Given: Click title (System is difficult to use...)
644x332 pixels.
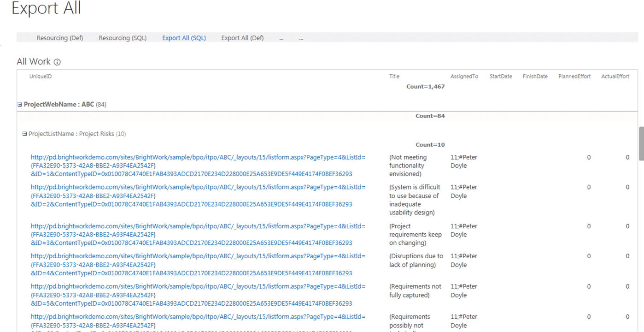Looking at the screenshot, I should coord(415,200).
